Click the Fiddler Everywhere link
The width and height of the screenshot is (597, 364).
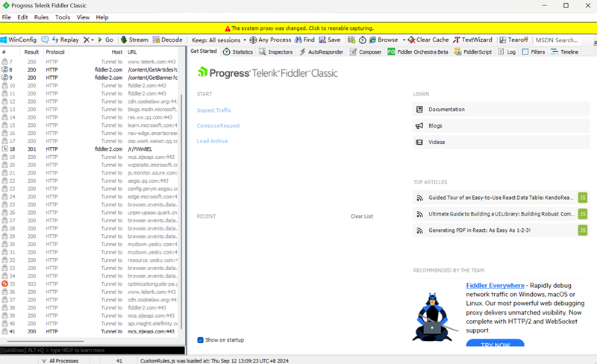(495, 285)
